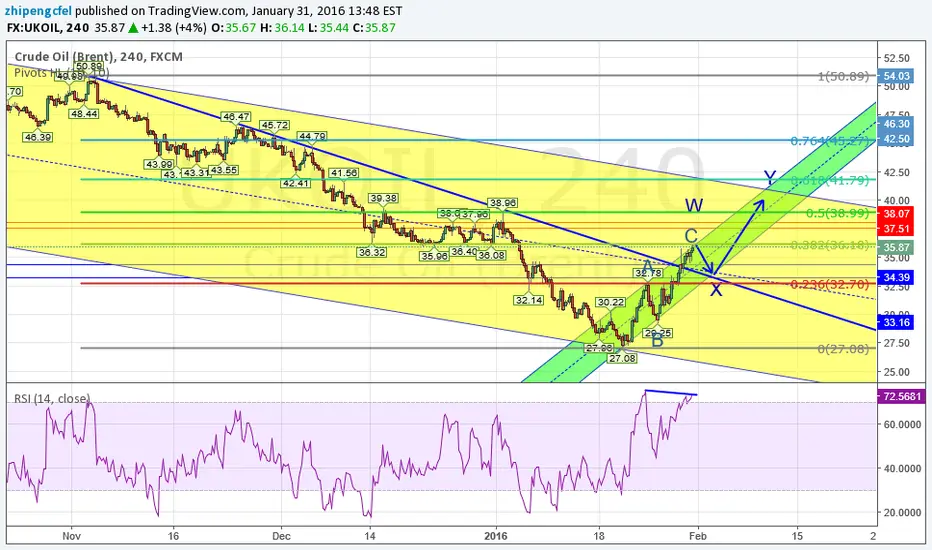Click the blue 34.39 price axis badge
Image resolution: width=932 pixels, height=550 pixels.
tap(896, 277)
